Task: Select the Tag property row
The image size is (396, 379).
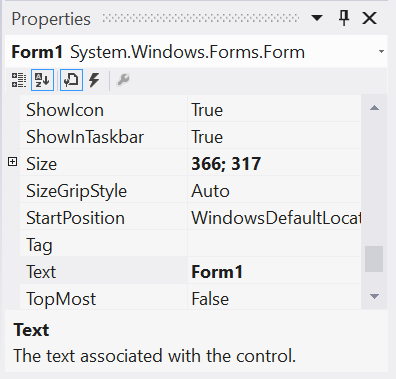Action: (190, 244)
